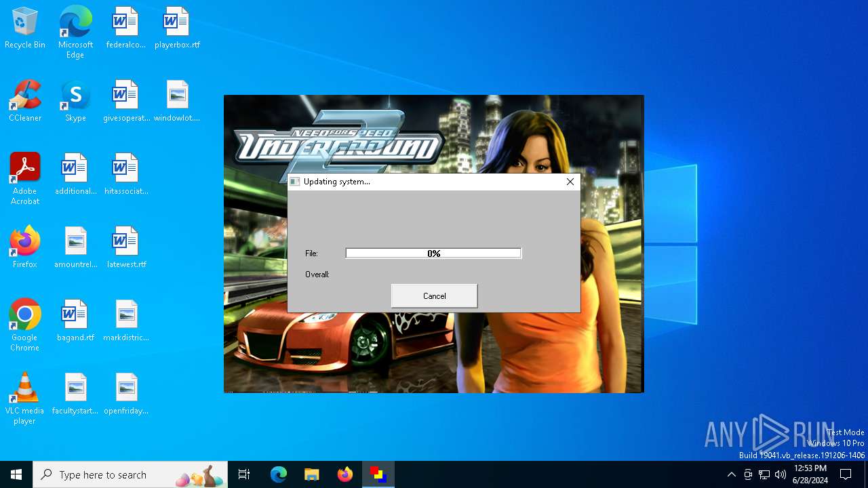The height and width of the screenshot is (488, 868).
Task: Open Adobe Acrobat desktop shortcut
Action: pyautogui.click(x=25, y=179)
